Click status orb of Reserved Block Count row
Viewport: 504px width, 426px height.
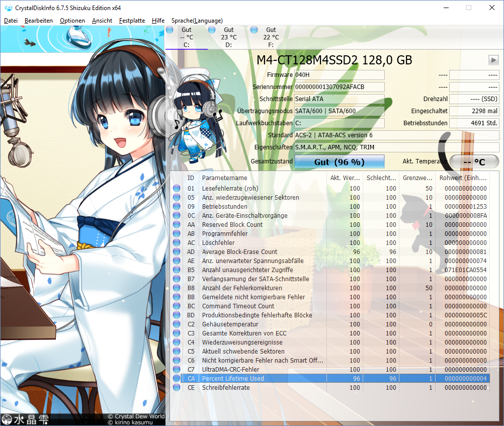pos(177,224)
